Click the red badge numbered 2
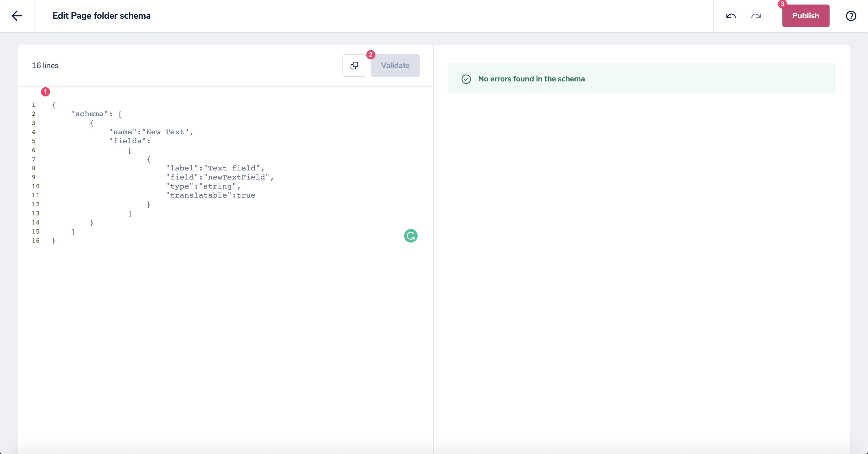Image resolution: width=868 pixels, height=454 pixels. [x=371, y=55]
